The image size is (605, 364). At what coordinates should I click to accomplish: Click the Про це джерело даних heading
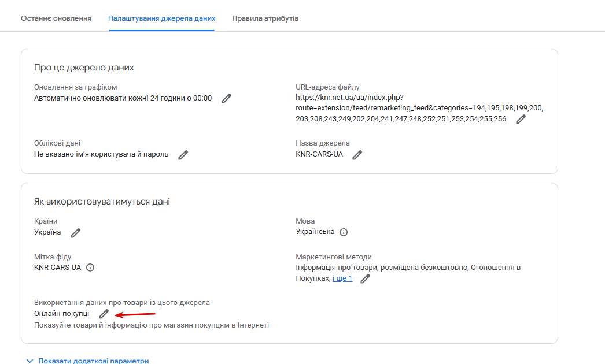(x=84, y=68)
